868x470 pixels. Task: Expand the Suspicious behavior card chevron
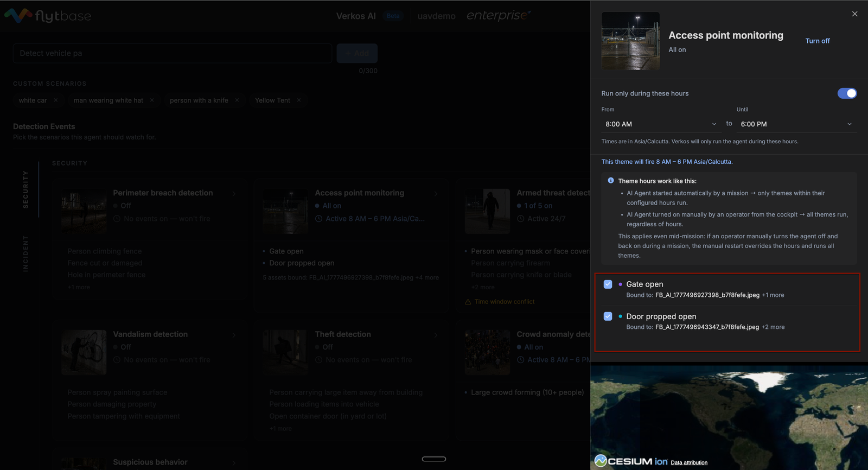(x=234, y=462)
